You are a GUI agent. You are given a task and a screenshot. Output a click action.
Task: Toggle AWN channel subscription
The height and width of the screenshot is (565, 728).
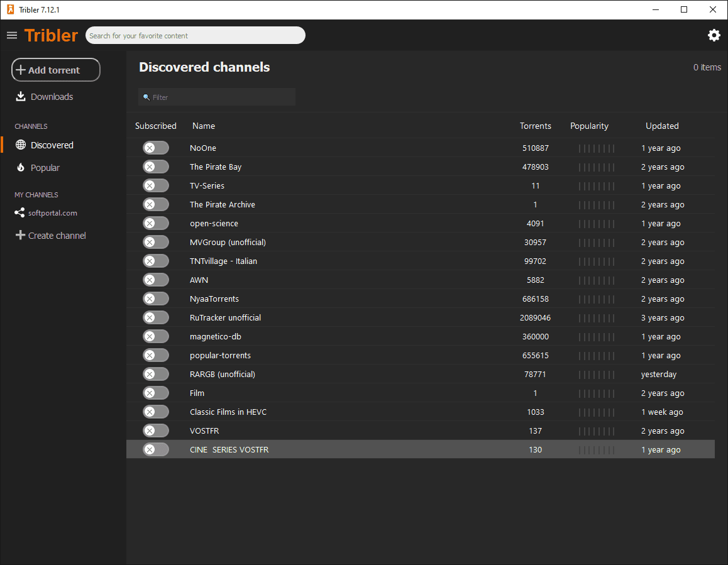pos(155,280)
